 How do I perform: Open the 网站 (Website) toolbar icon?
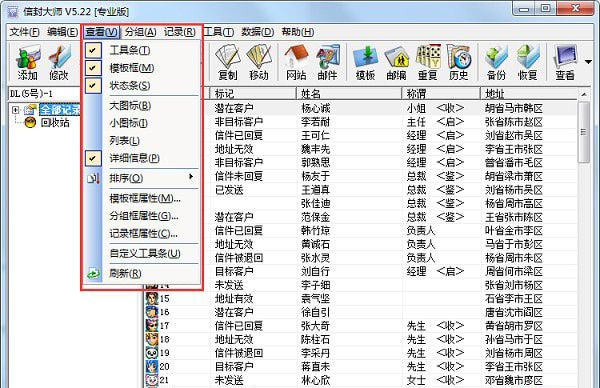(x=297, y=62)
